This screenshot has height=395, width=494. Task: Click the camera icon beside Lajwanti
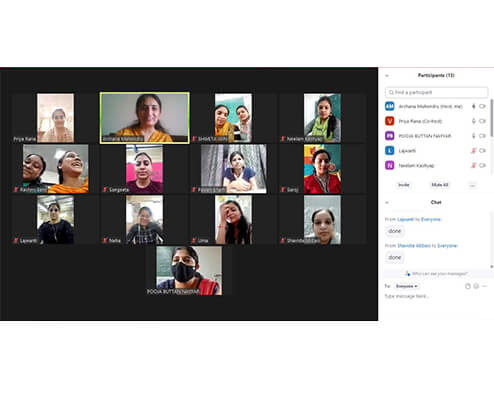[x=482, y=151]
